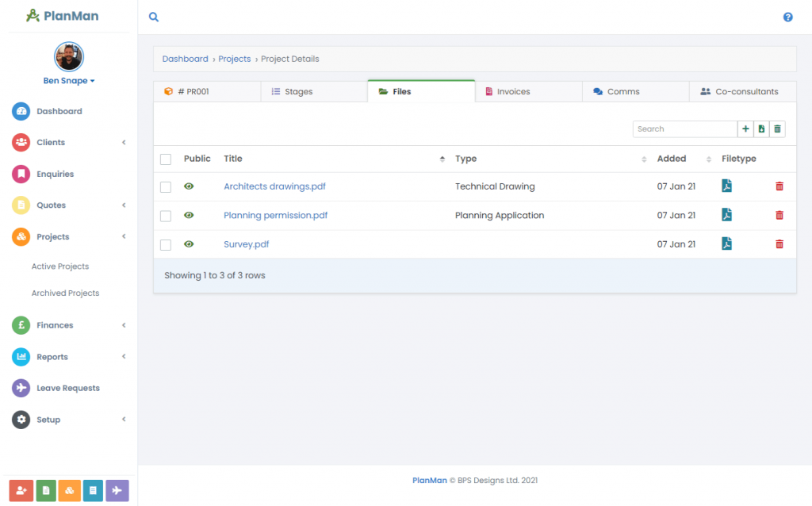The height and width of the screenshot is (506, 812).
Task: Sort by Type column arrow
Action: [x=644, y=159]
